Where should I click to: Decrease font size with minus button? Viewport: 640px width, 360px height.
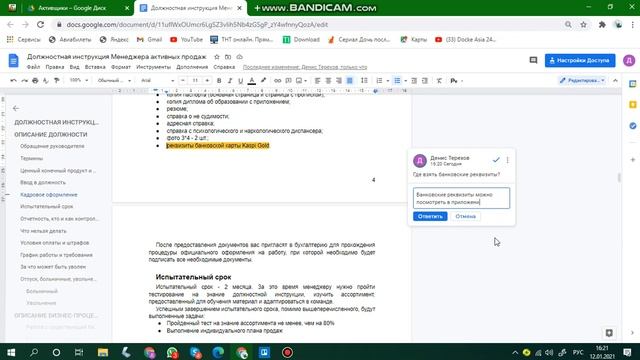[x=183, y=81]
